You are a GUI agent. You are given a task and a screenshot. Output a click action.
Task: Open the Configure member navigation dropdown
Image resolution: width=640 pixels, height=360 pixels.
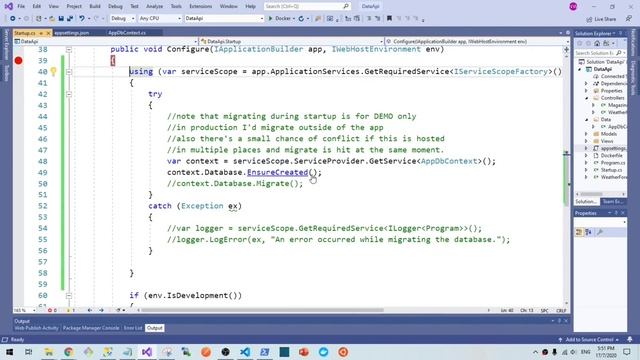click(x=478, y=41)
